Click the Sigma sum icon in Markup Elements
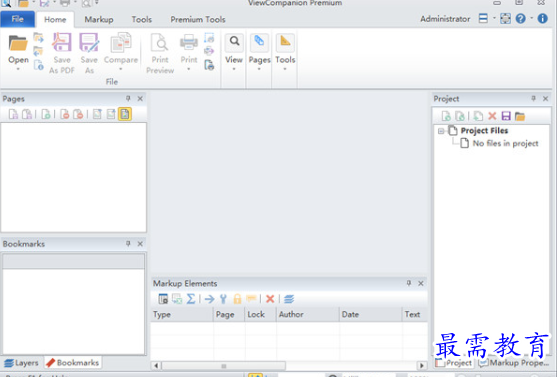 pyautogui.click(x=191, y=299)
